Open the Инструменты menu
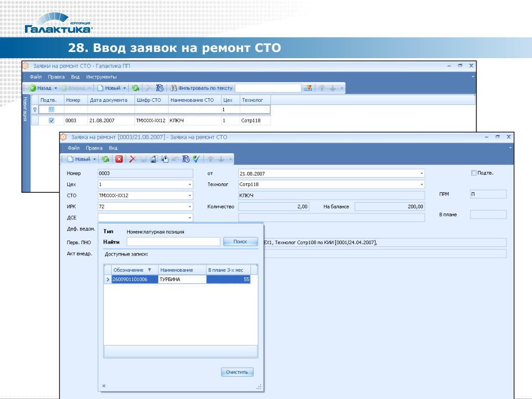The image size is (532, 399). [101, 77]
